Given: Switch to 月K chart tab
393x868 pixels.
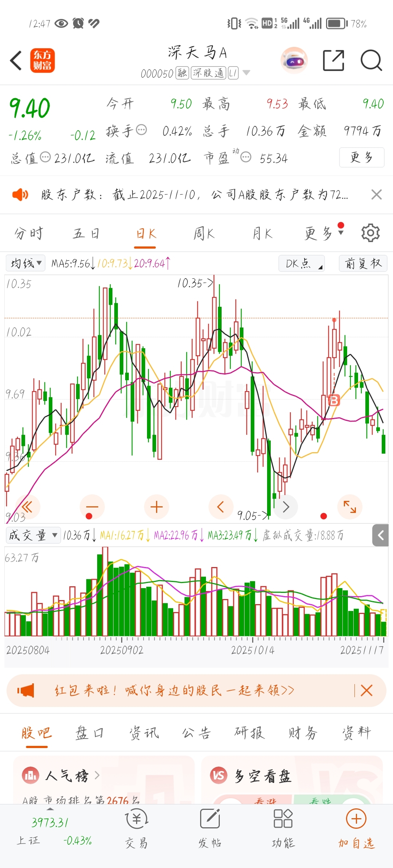Looking at the screenshot, I should pyautogui.click(x=263, y=233).
